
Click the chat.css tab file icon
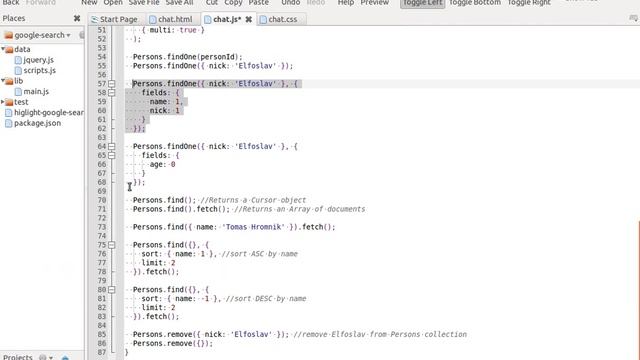tap(263, 20)
